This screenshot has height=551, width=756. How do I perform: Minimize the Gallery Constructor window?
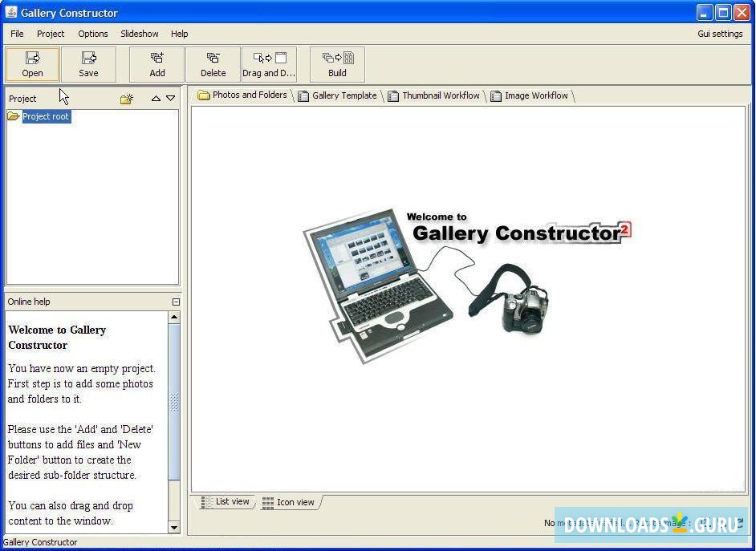coord(705,13)
